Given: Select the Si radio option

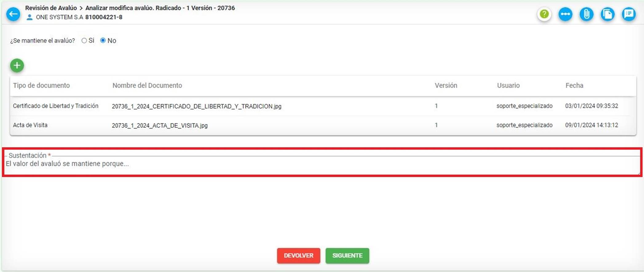Looking at the screenshot, I should [84, 41].
